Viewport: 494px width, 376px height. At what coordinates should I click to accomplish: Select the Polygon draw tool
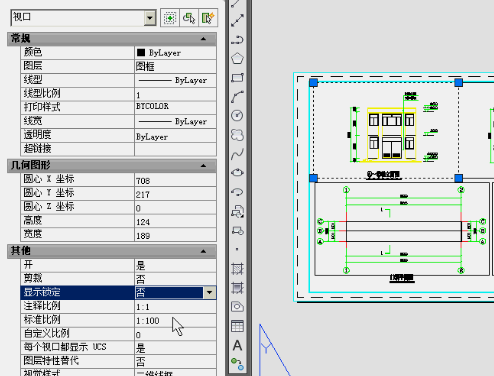pyautogui.click(x=237, y=59)
